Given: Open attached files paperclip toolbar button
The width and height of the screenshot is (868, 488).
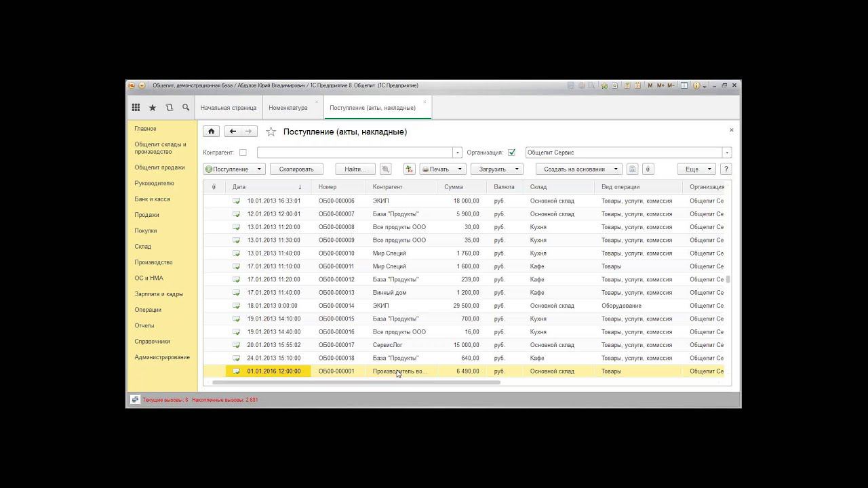Looking at the screenshot, I should pos(648,169).
